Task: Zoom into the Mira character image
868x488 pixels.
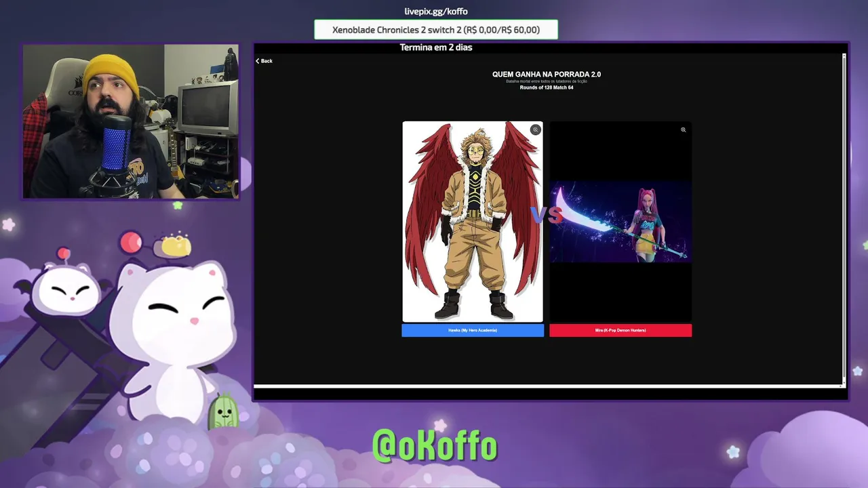Action: click(683, 129)
